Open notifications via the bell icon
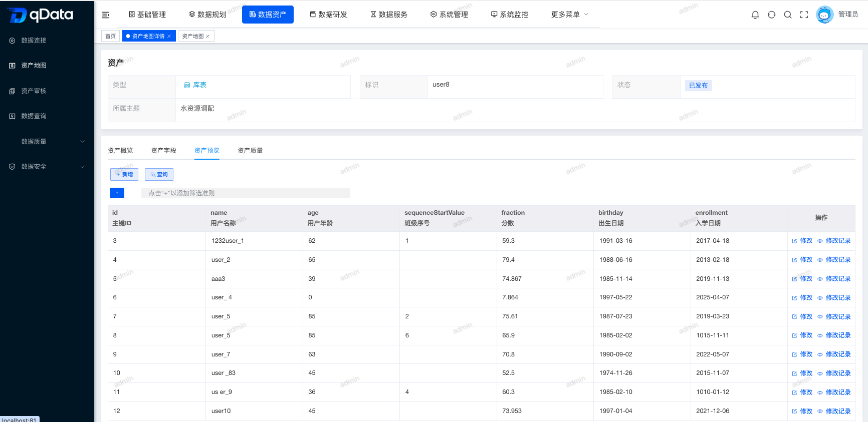Image resolution: width=868 pixels, height=422 pixels. click(x=755, y=15)
